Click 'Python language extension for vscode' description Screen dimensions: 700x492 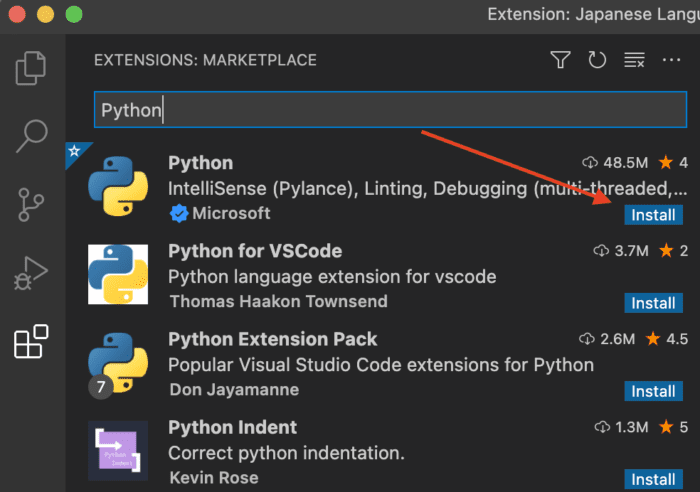click(x=332, y=277)
